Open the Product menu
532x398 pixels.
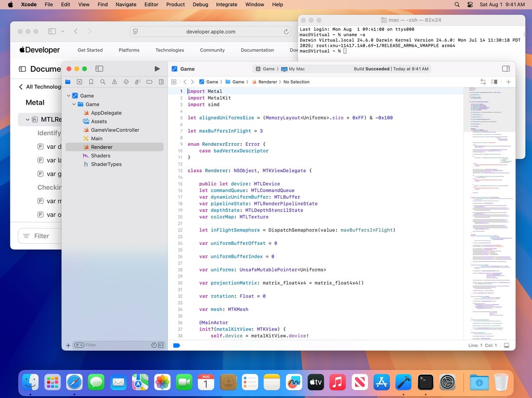pos(176,4)
